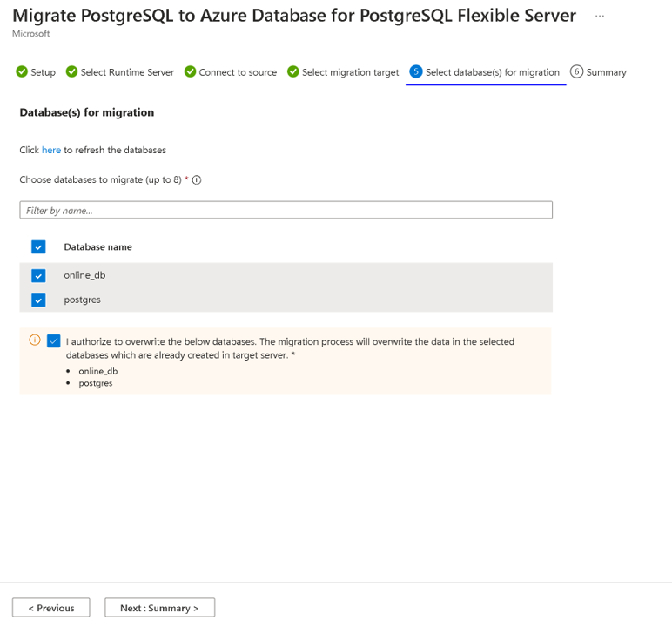Switch to the Summary tab
672x627 pixels.
coord(606,72)
